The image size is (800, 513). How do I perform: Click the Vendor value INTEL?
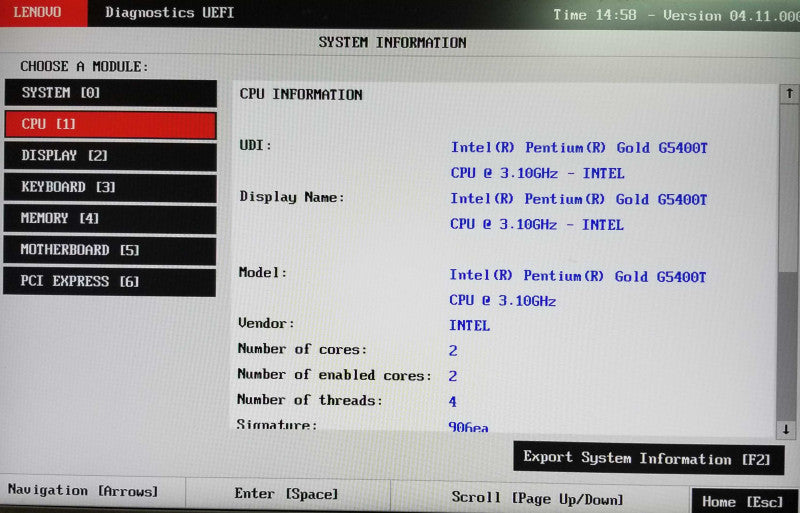click(x=469, y=326)
